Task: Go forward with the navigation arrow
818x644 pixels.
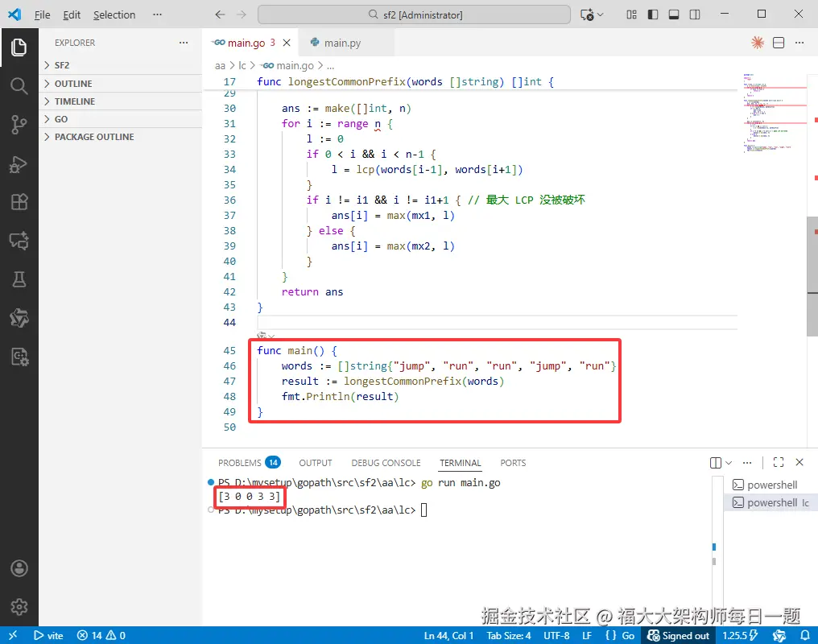Action: [241, 14]
